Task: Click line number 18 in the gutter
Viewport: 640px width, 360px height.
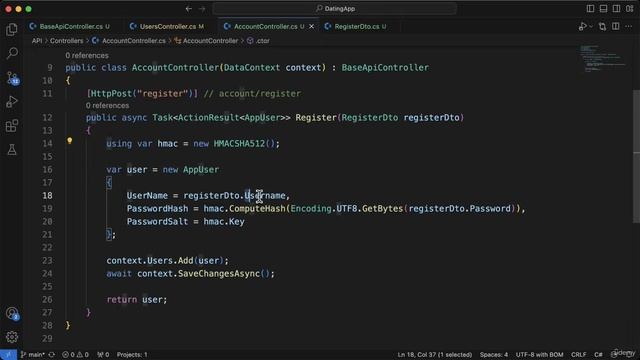Action: (47, 196)
